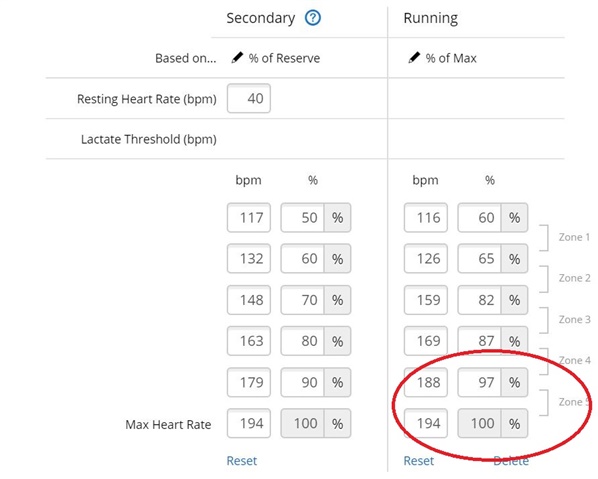Viewport: 598px width, 479px height.
Task: Select Secondary 117 bpm field
Action: pyautogui.click(x=249, y=217)
